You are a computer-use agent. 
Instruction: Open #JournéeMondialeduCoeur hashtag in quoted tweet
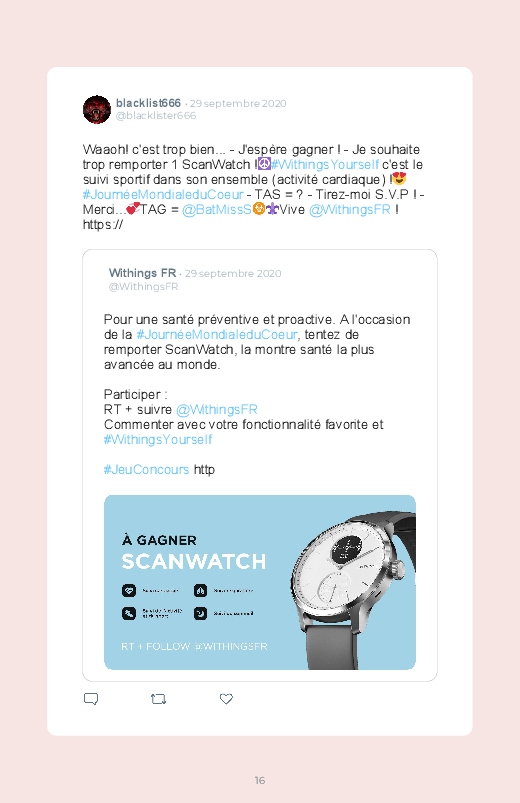(217, 335)
